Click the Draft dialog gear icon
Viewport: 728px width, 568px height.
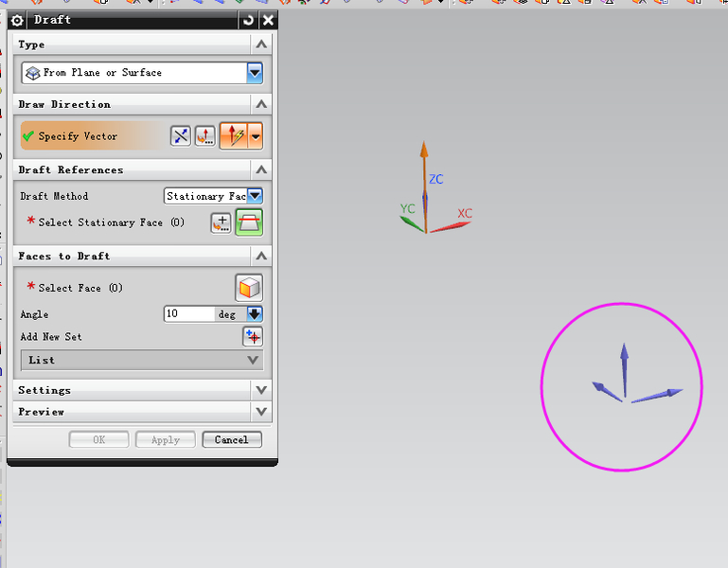[x=17, y=20]
